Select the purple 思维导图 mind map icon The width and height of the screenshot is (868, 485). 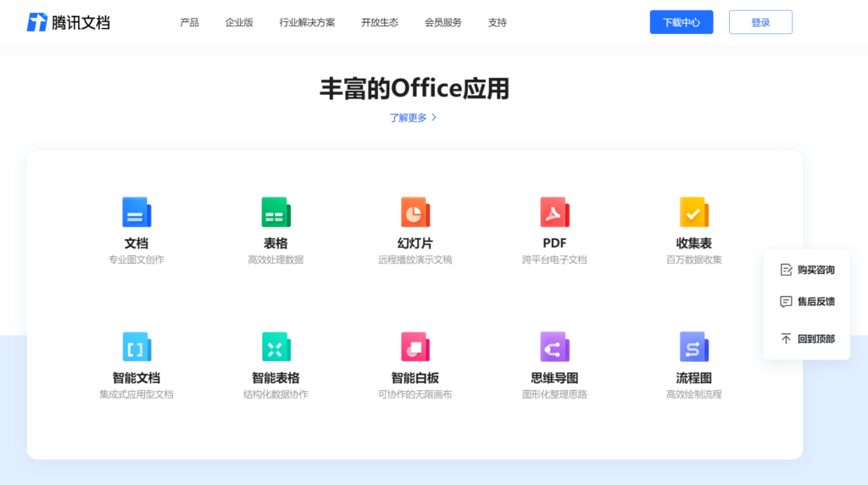(554, 347)
